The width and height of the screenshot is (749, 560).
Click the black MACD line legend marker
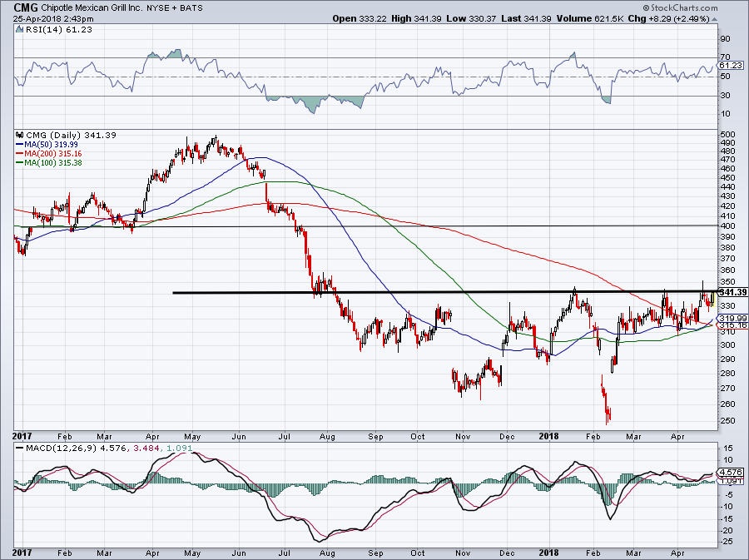point(19,448)
